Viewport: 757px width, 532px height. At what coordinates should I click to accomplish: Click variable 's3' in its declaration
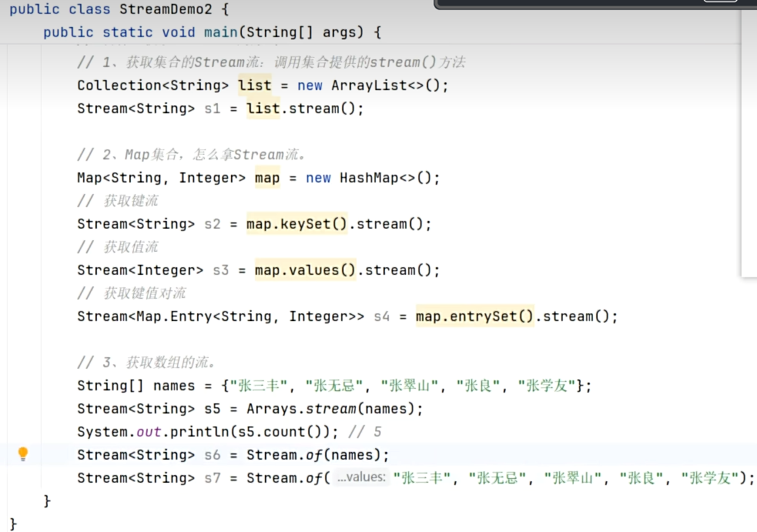coord(220,270)
